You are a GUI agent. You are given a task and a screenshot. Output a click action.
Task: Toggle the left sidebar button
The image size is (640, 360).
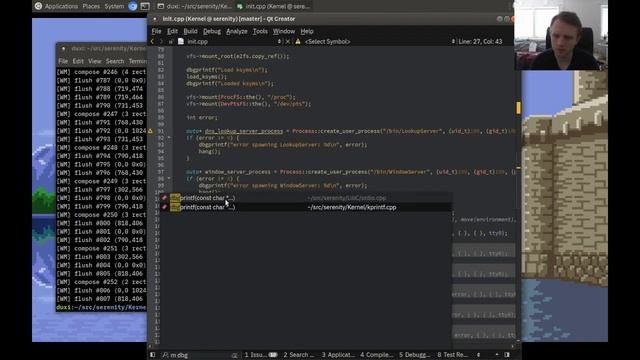point(153,355)
